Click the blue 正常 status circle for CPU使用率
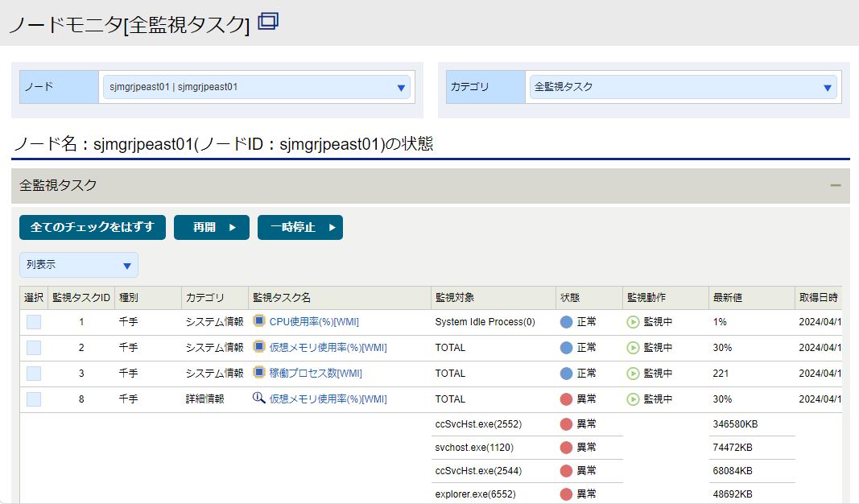The height and width of the screenshot is (504, 859). coord(567,322)
